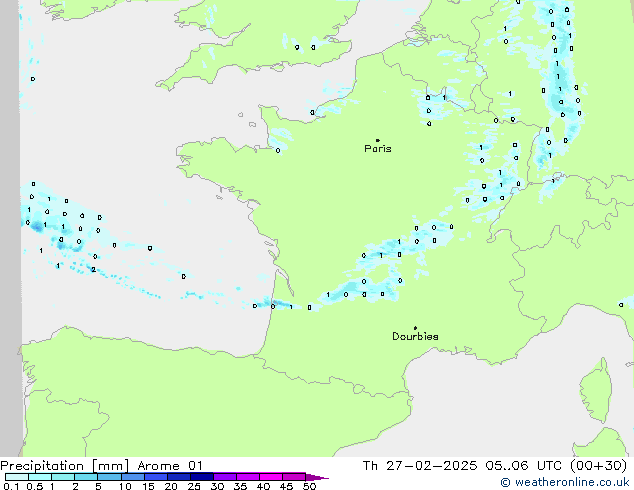Open the weatheronline.co.uk copyright link
The image size is (634, 490).
pos(565,482)
